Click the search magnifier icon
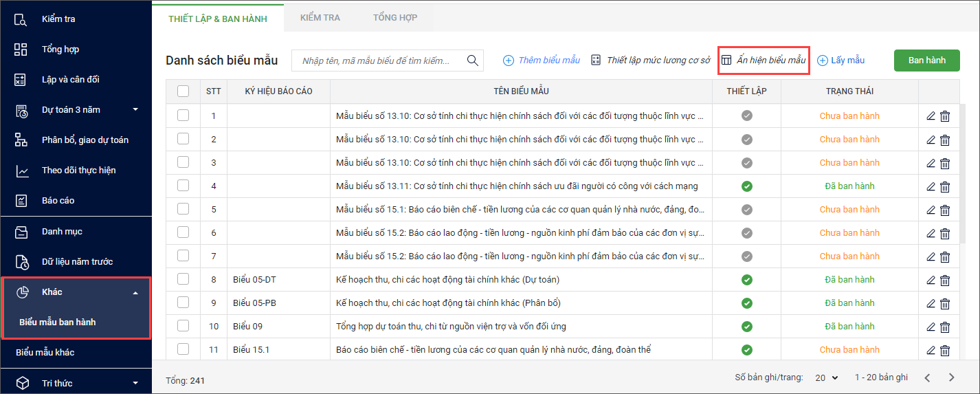The image size is (980, 394). click(472, 61)
